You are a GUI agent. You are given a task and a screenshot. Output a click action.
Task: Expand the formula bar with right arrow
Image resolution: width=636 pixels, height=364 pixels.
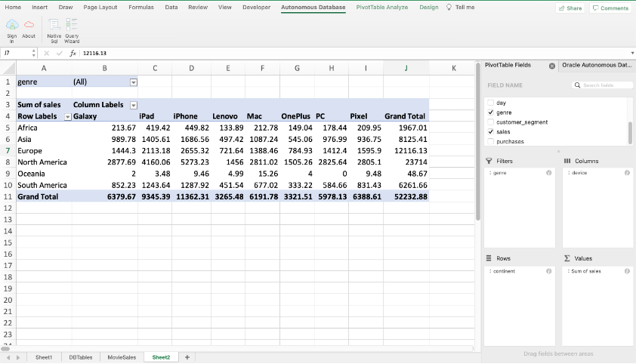tap(632, 53)
